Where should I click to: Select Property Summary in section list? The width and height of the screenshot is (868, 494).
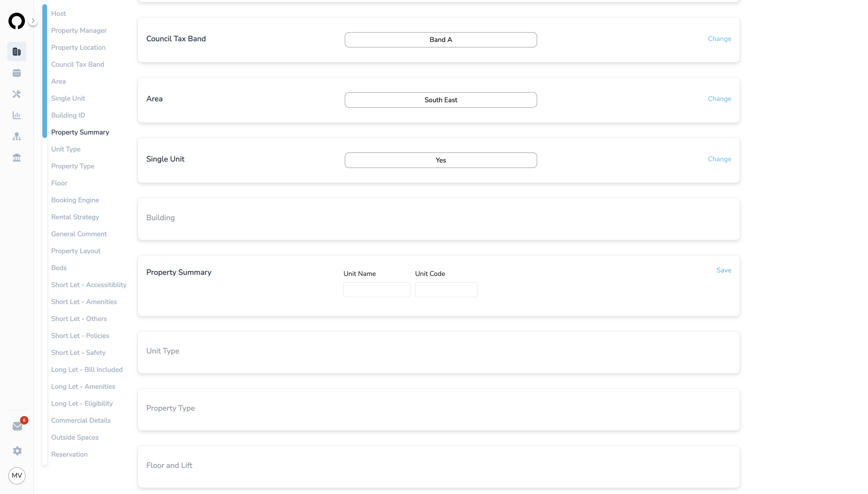(80, 132)
